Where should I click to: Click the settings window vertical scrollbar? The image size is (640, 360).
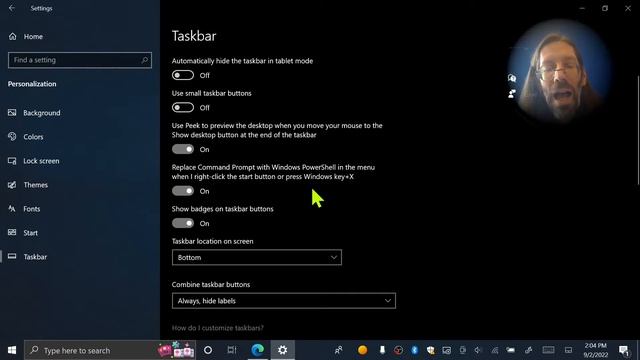(638, 130)
